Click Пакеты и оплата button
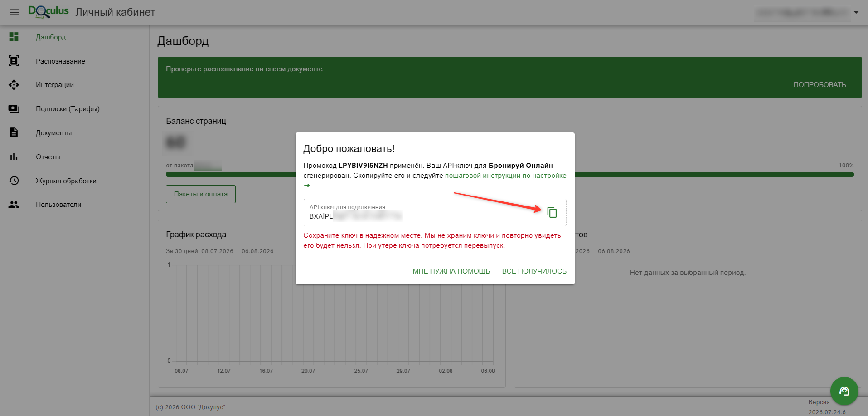The height and width of the screenshot is (416, 868). tap(201, 194)
